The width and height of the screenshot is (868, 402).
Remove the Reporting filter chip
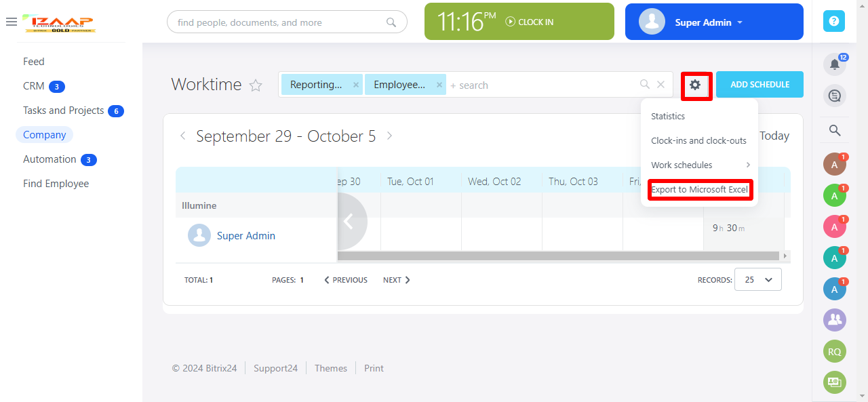355,85
